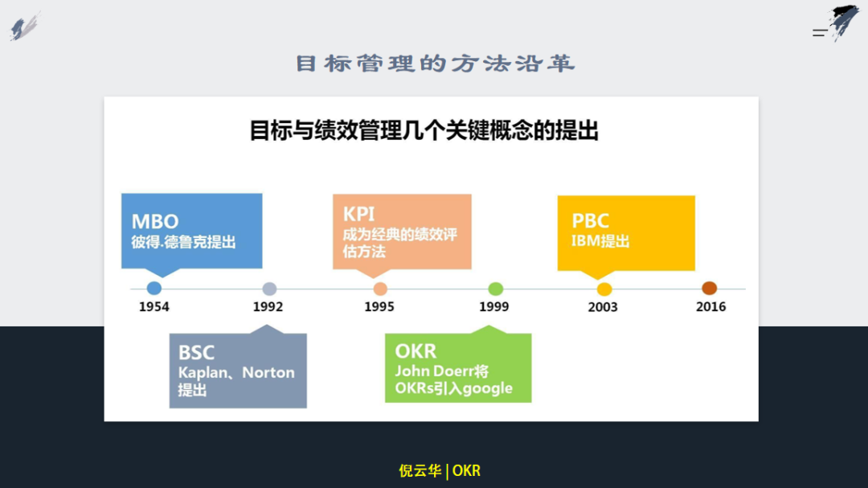This screenshot has width=868, height=488.
Task: Click the brush-stroke logo at top left
Action: [x=24, y=26]
